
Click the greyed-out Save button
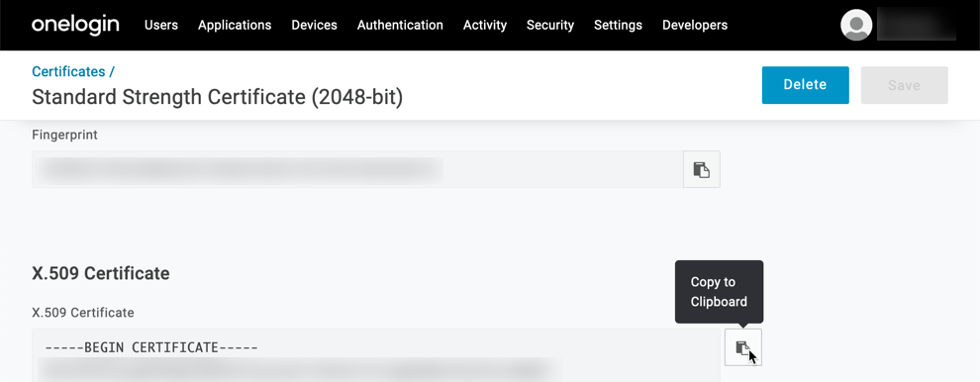point(905,85)
